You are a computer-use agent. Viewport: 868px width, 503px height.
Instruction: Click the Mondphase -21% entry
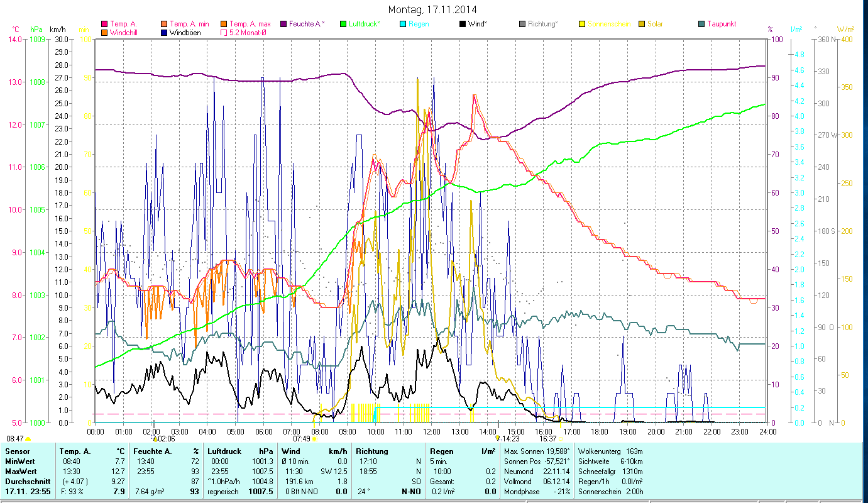(537, 491)
